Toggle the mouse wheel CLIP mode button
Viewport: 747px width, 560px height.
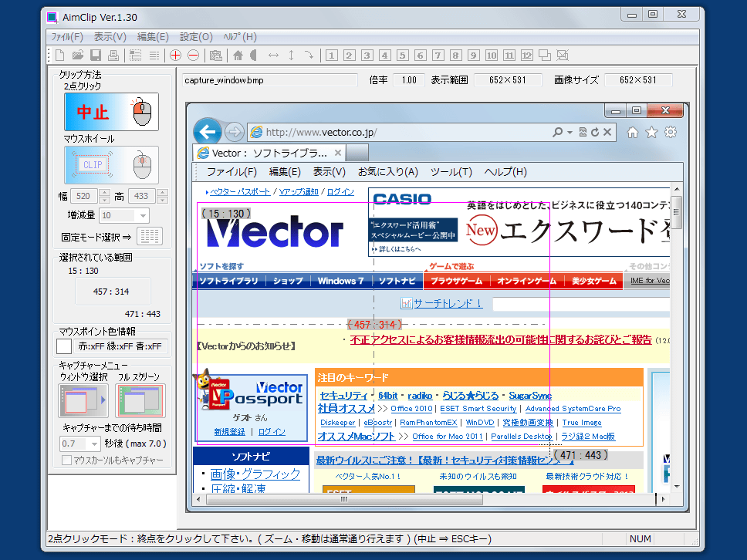click(x=110, y=164)
